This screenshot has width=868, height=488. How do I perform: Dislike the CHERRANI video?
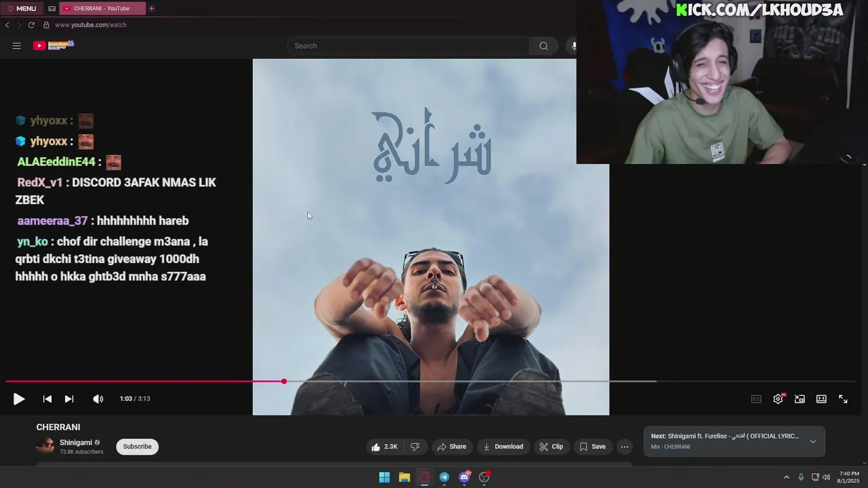pos(415,447)
